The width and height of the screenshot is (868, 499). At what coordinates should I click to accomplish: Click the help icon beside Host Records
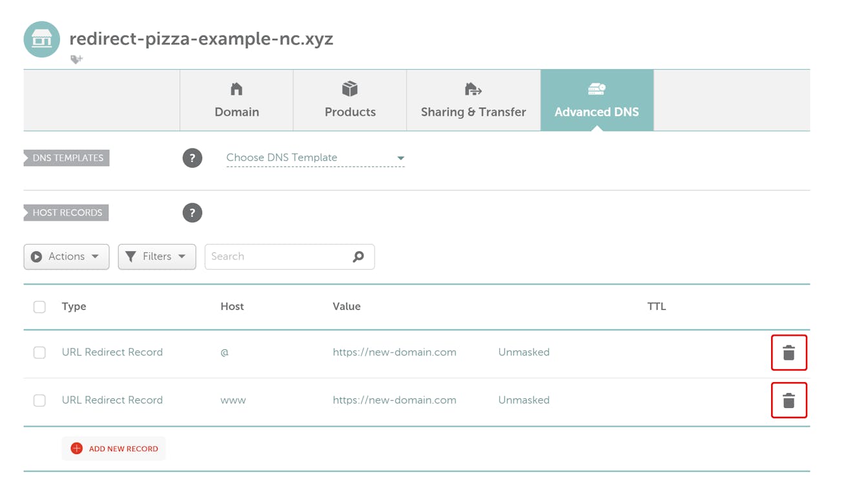point(192,213)
